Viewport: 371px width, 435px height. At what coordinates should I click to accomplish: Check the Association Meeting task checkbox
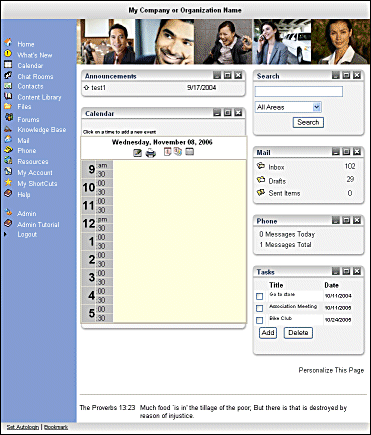(x=260, y=308)
